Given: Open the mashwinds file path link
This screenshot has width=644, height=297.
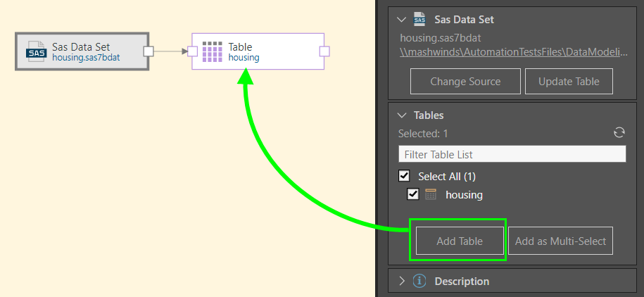Looking at the screenshot, I should [512, 52].
